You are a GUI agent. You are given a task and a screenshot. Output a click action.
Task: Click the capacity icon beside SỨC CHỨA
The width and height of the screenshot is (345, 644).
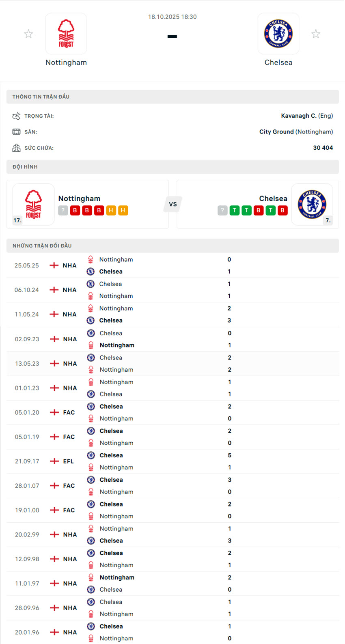(x=16, y=148)
